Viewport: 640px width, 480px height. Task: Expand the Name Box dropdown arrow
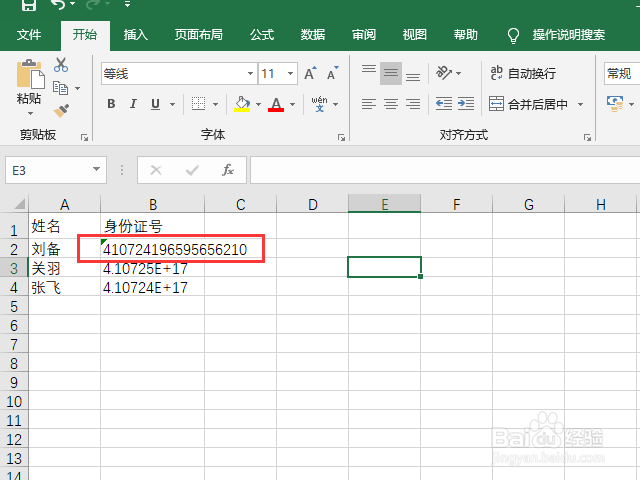coord(97,169)
